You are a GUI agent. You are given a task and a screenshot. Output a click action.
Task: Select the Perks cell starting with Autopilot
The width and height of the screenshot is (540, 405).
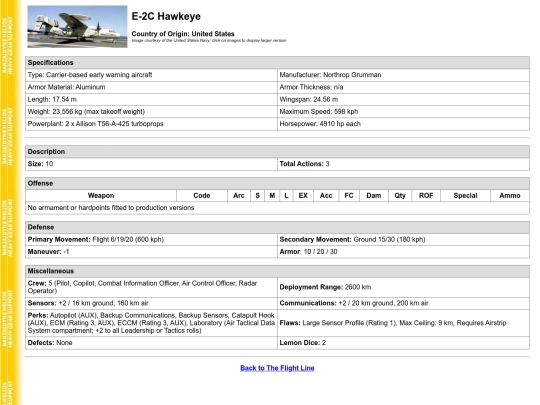coord(151,323)
